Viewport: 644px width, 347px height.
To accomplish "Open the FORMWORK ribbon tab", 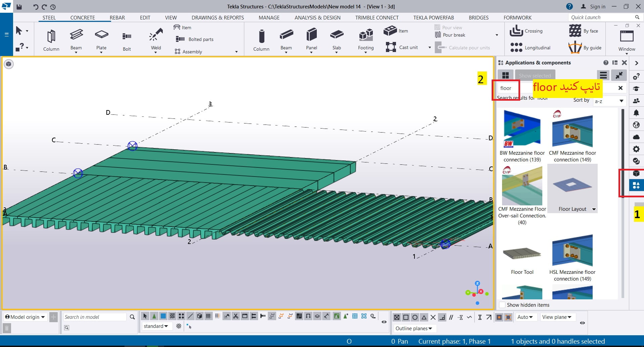I will (x=517, y=17).
